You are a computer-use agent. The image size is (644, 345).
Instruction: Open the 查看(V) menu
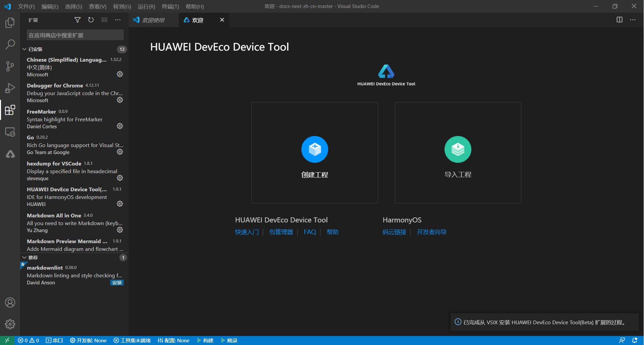point(98,6)
